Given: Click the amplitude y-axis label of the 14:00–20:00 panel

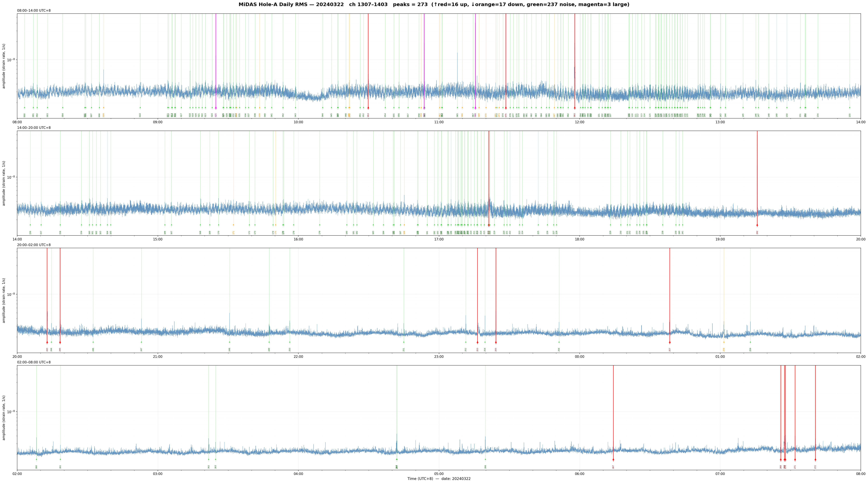Looking at the screenshot, I should pos(4,183).
